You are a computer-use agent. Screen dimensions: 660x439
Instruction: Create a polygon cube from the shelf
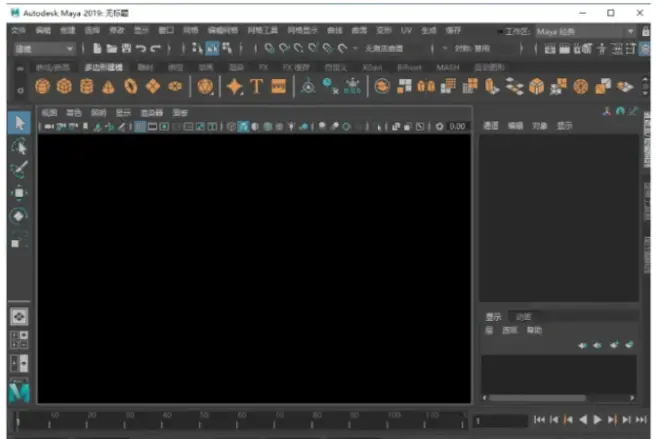click(x=65, y=87)
